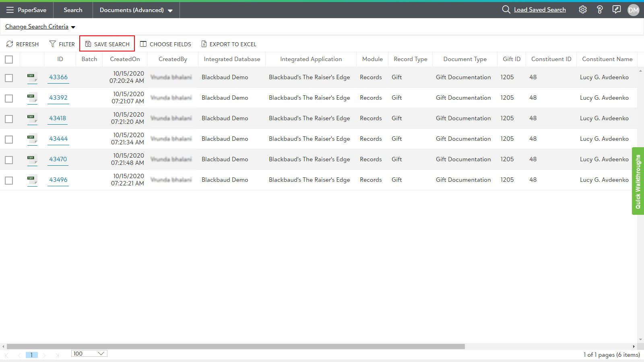Viewport: 644px width, 362px height.
Task: Click the feedback icon in header
Action: (616, 10)
